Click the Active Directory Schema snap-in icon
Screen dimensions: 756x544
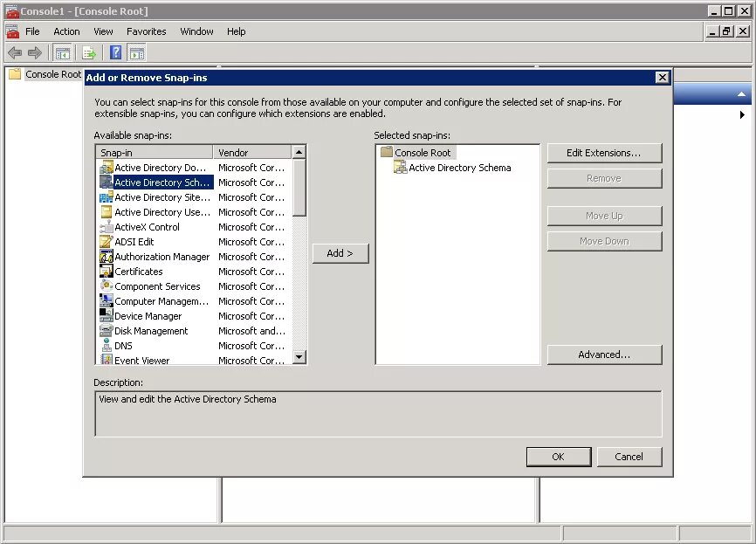[x=107, y=182]
